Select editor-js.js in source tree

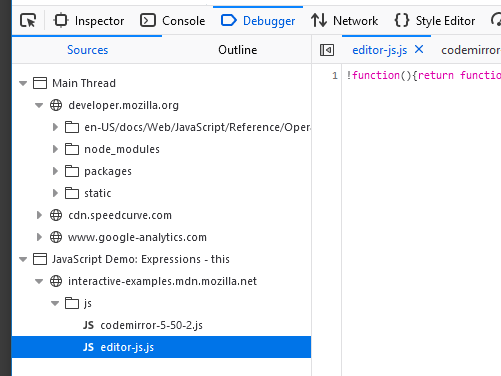[x=161, y=347]
